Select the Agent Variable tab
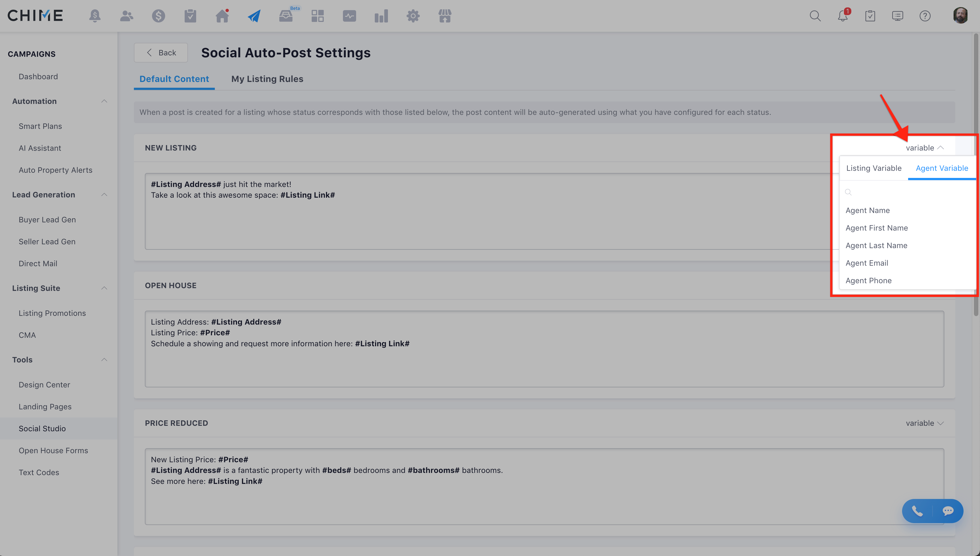980x556 pixels. point(942,168)
